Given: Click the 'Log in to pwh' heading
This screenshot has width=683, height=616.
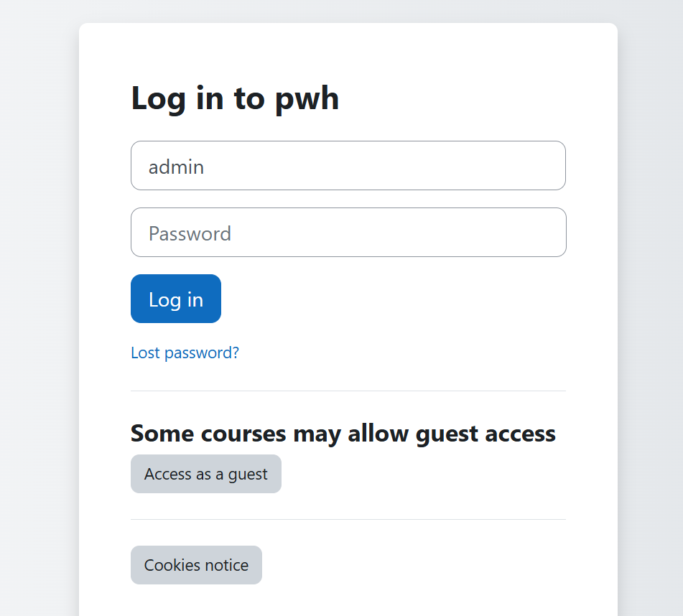Looking at the screenshot, I should click(235, 99).
